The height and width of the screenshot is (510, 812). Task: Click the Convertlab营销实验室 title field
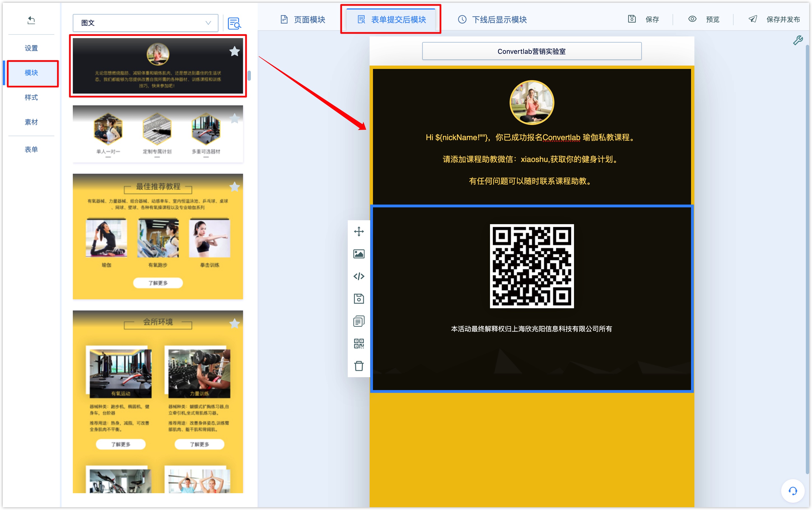531,51
